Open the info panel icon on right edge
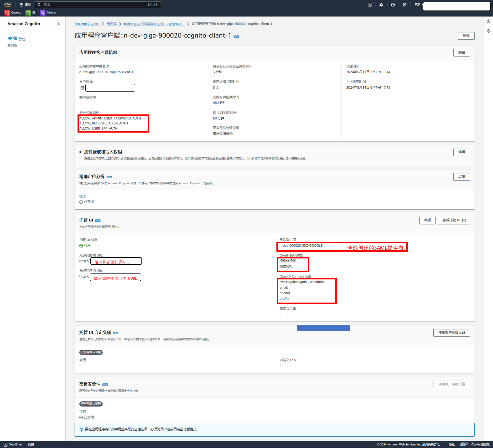The height and width of the screenshot is (448, 493). pyautogui.click(x=488, y=21)
